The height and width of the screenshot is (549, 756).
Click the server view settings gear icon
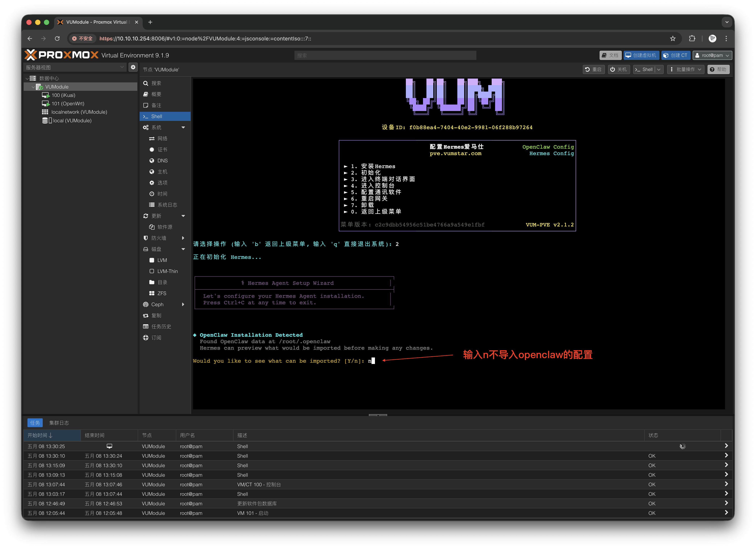(133, 67)
